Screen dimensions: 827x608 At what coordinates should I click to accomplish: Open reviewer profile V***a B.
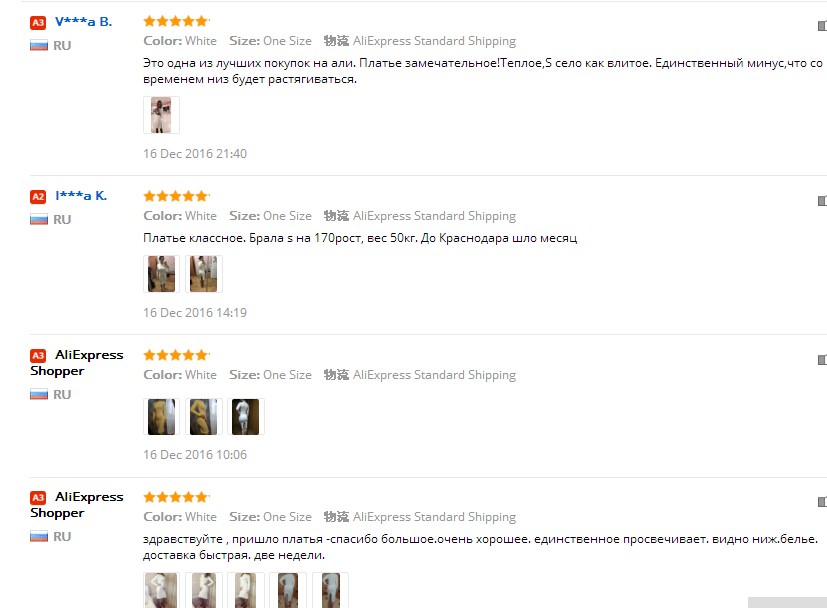click(x=83, y=22)
